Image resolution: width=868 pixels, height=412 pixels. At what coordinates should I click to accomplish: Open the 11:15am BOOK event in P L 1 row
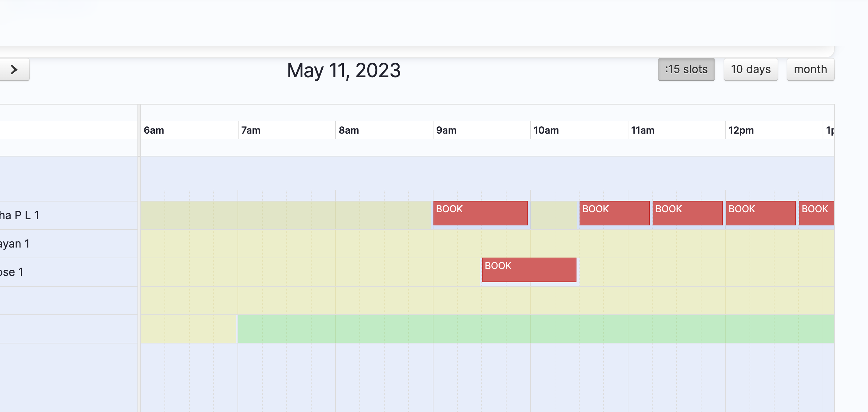point(687,213)
